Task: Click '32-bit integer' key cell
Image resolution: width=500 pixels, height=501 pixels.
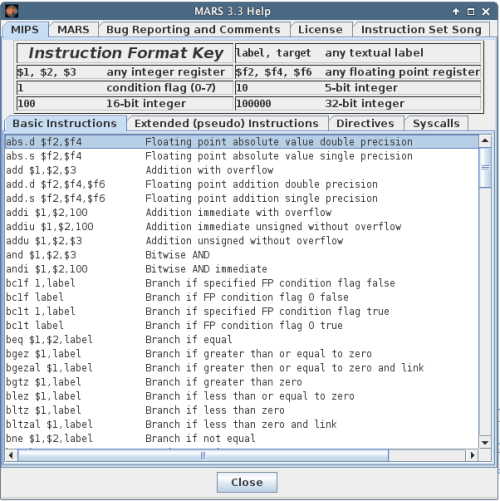Action: tap(365, 103)
